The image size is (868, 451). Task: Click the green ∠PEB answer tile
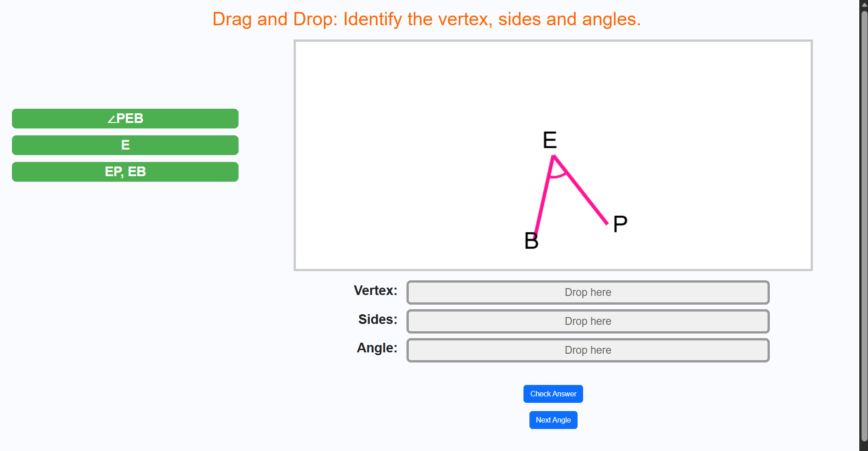125,118
